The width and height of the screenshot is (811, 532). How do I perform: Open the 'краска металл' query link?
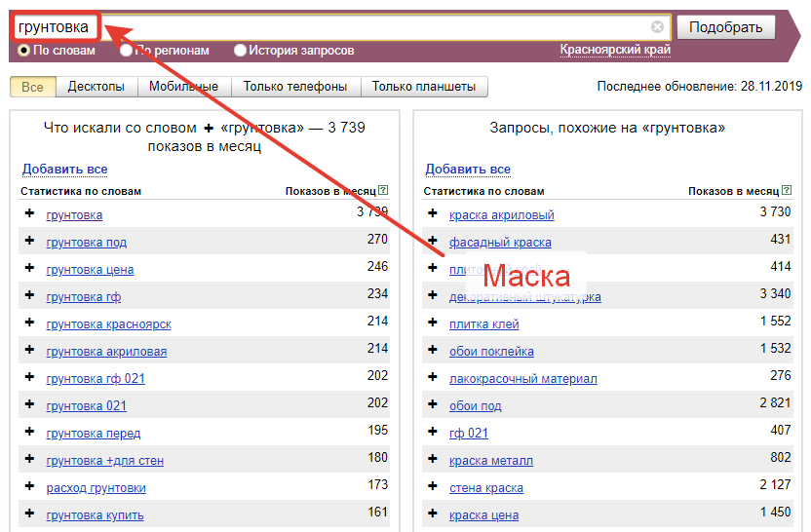491,461
